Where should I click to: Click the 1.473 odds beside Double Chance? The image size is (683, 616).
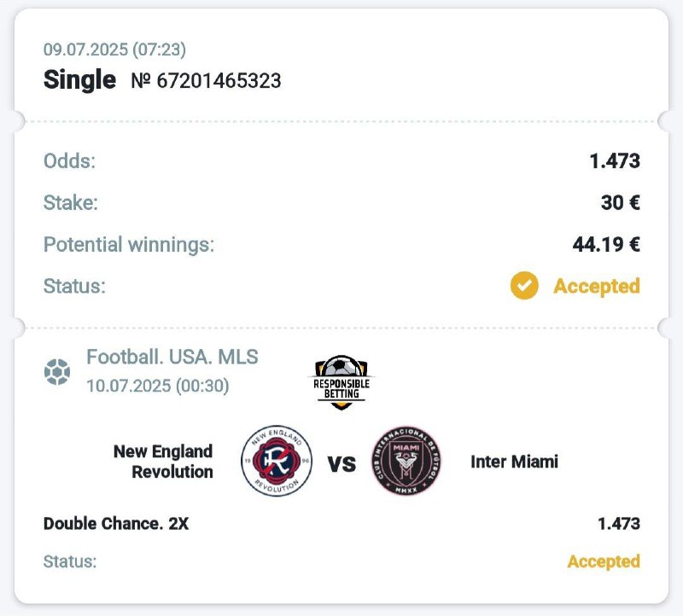pos(619,524)
